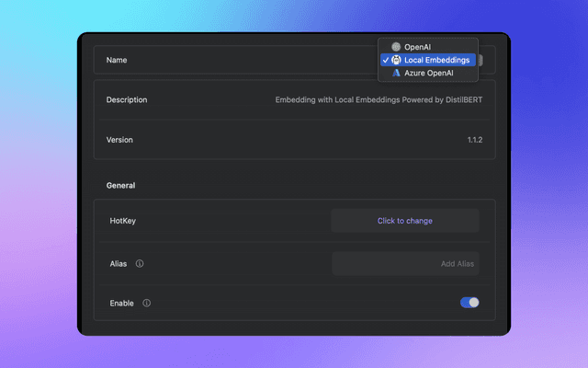Screen dimensions: 588x368
Task: Click the Name label
Action: pos(117,60)
